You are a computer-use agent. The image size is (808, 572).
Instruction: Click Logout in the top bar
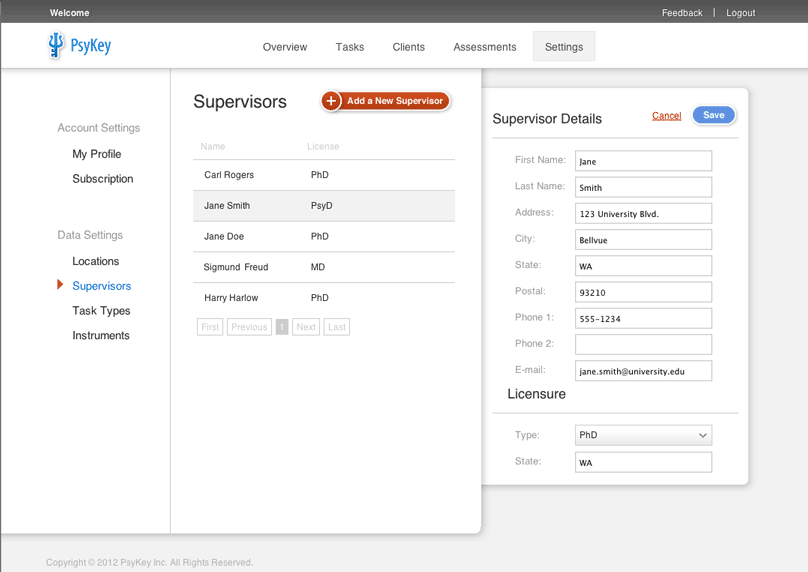(x=740, y=13)
